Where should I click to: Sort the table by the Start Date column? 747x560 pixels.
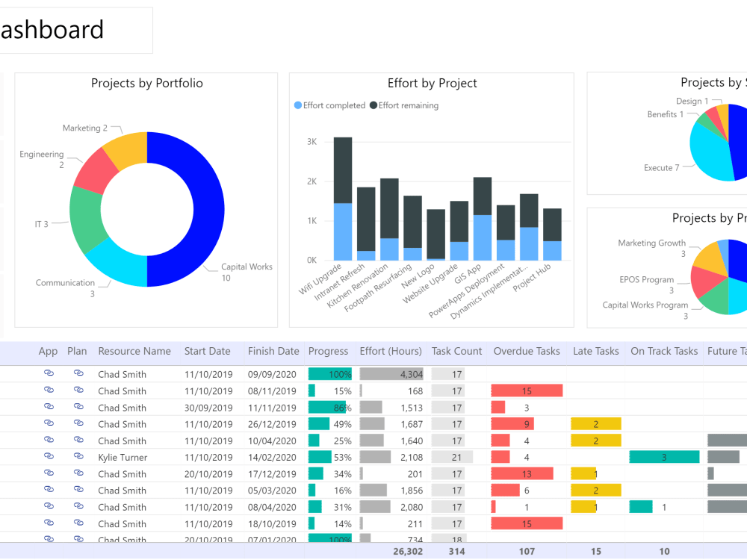tap(207, 351)
